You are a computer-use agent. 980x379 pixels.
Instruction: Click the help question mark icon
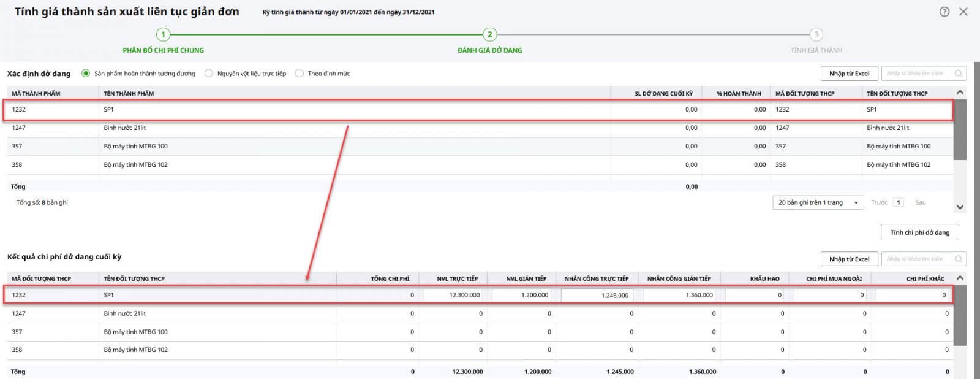944,12
